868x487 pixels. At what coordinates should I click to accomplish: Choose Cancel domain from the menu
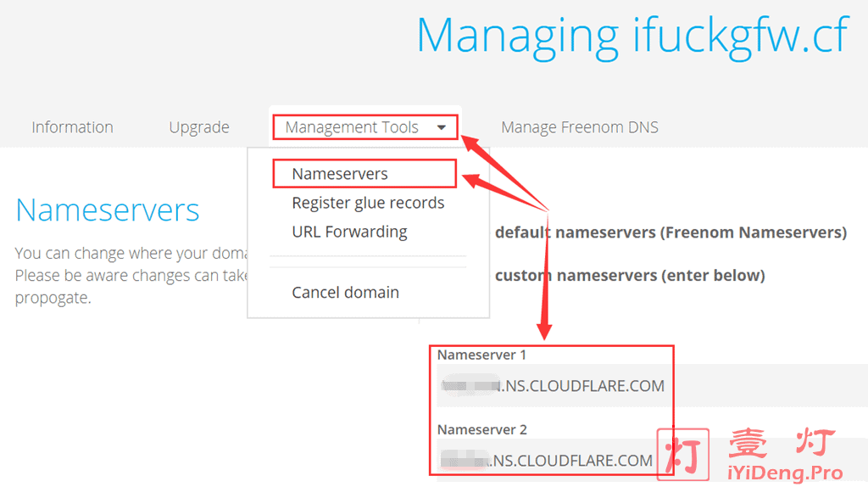pos(346,293)
